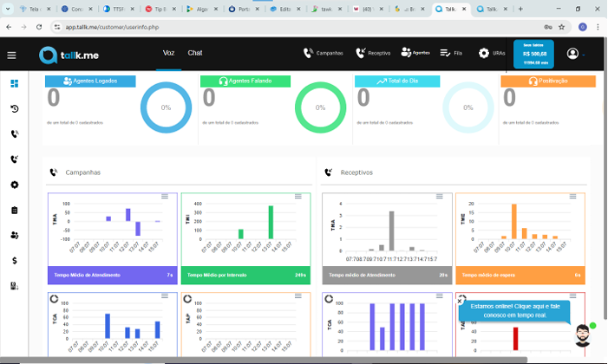Open the dashboard grid icon in sidebar
Image resolution: width=608 pixels, height=364 pixels.
pos(15,84)
